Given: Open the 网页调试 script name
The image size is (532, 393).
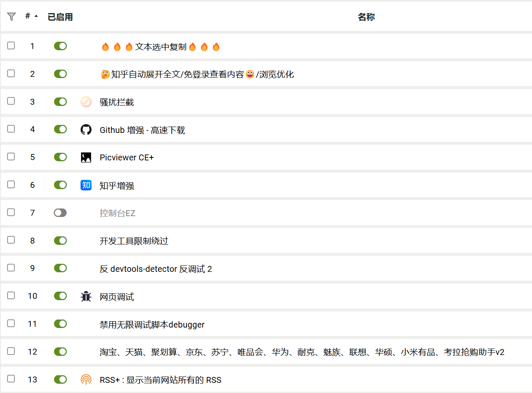Looking at the screenshot, I should coord(117,297).
